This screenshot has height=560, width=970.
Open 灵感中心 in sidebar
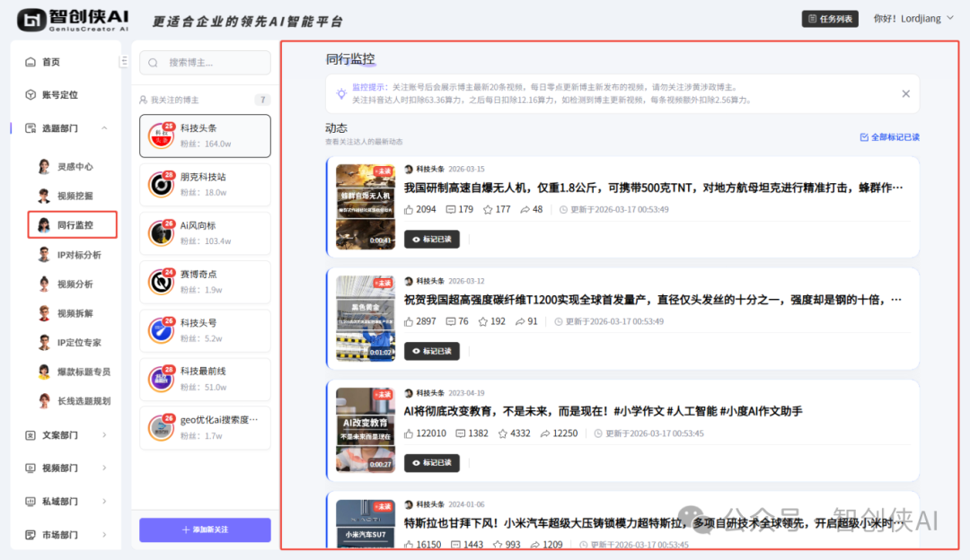click(66, 166)
